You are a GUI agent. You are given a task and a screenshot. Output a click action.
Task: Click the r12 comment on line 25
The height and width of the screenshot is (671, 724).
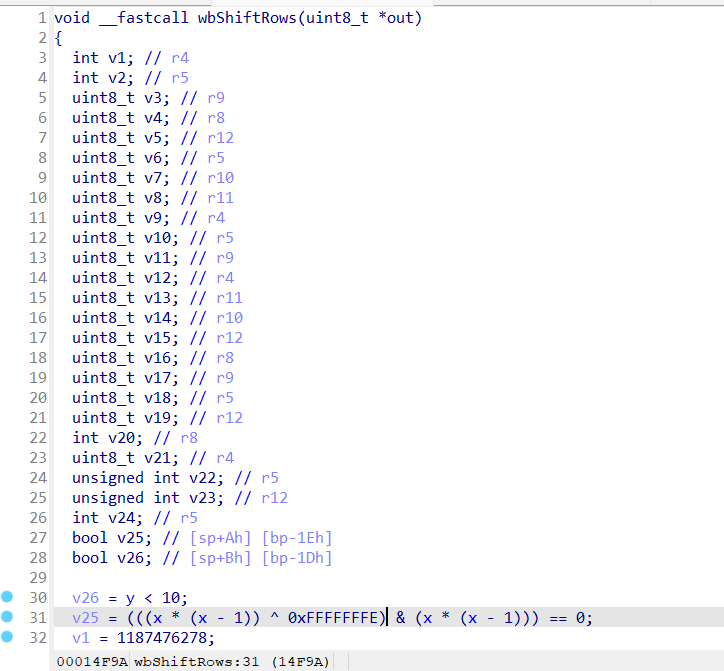pos(274,498)
